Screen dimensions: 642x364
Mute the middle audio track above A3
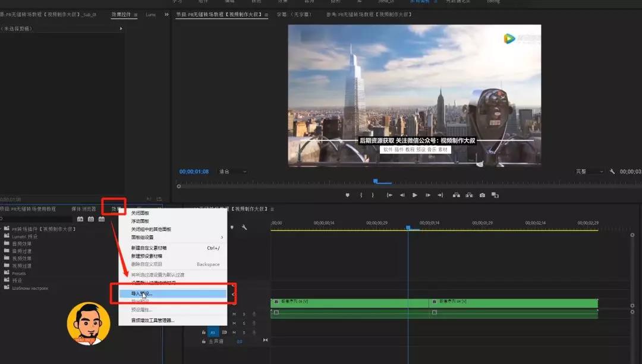click(234, 323)
